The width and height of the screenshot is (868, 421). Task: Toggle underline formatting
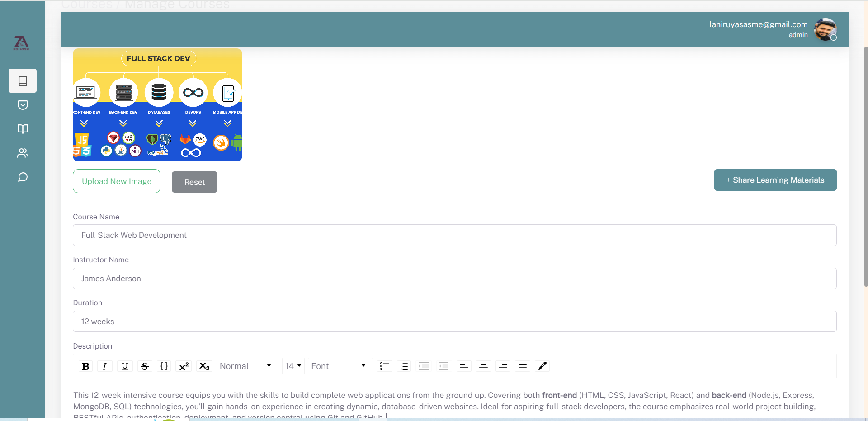tap(125, 366)
